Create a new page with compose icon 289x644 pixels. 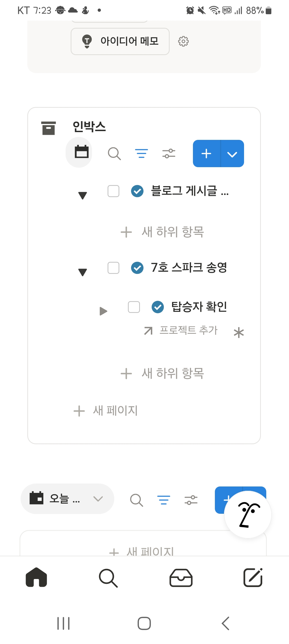(x=253, y=578)
